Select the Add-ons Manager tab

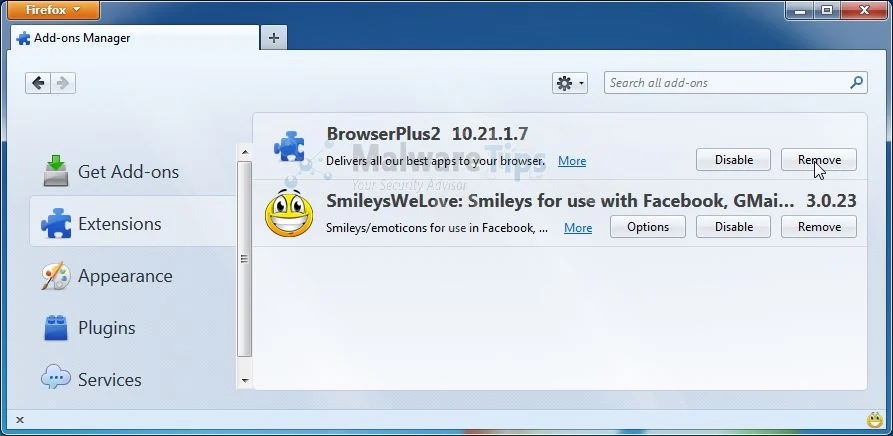point(134,38)
